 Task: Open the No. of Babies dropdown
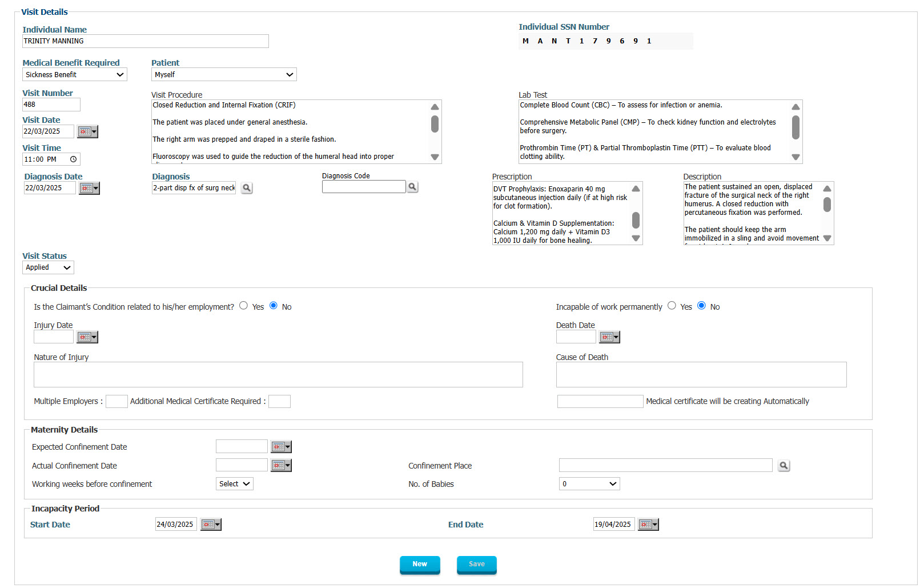click(589, 484)
